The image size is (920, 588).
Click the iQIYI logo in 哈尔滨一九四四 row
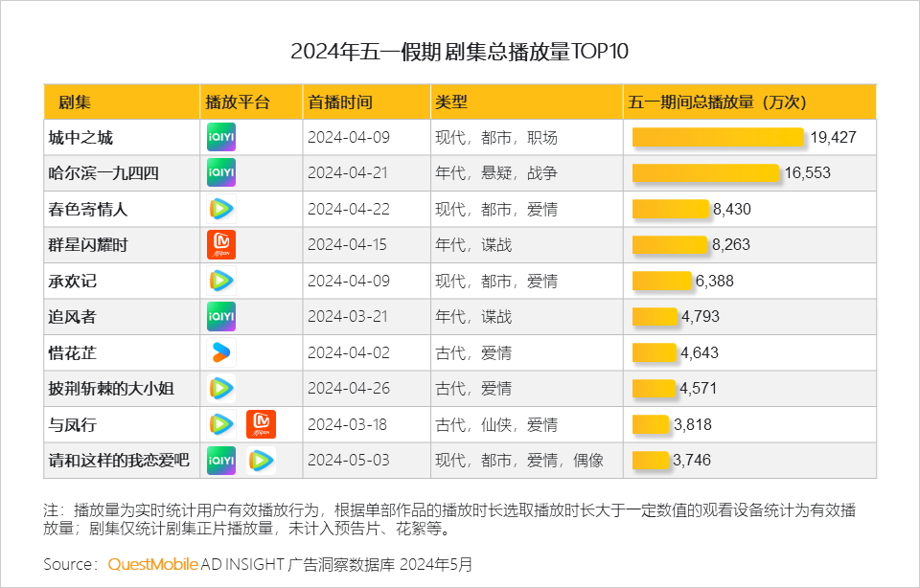[221, 173]
